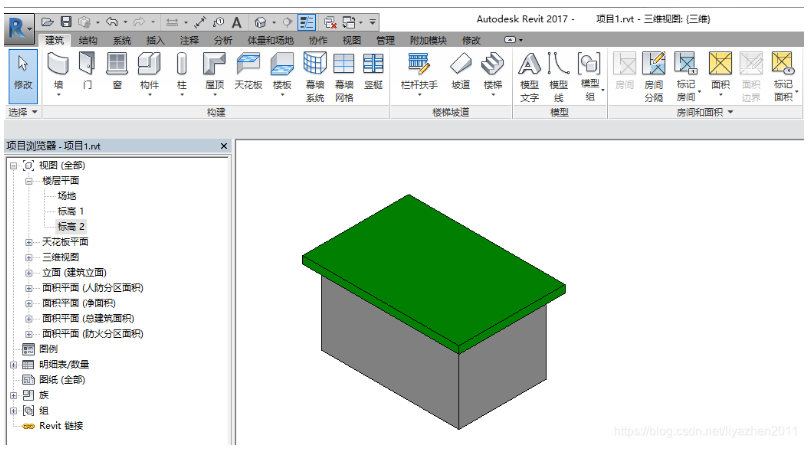The image size is (809, 450).
Task: Select the Text tool (A) in quick access
Action: point(236,22)
